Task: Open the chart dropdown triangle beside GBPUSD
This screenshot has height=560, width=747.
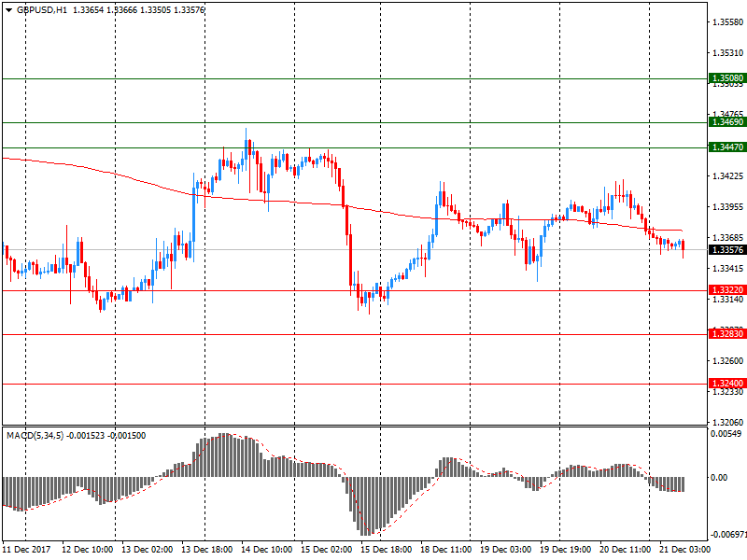Action: click(x=8, y=10)
